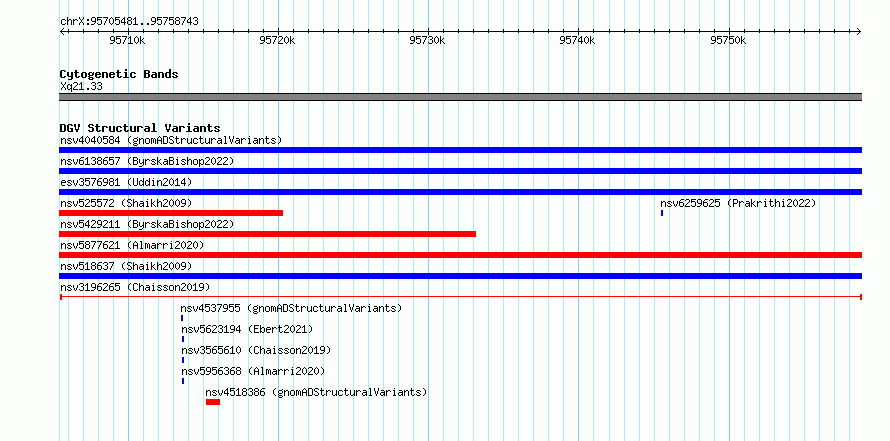Click the nsv4040584 blue variant bar
This screenshot has width=890, height=441.
[x=460, y=150]
